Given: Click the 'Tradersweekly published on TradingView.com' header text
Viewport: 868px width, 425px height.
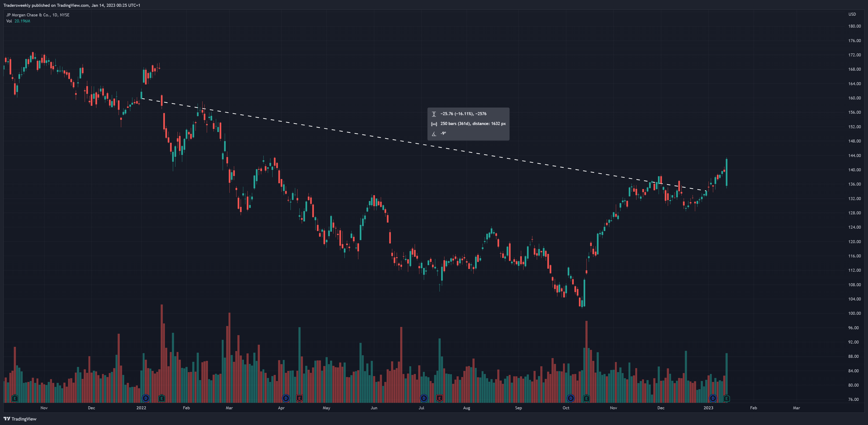Looking at the screenshot, I should pos(46,5).
